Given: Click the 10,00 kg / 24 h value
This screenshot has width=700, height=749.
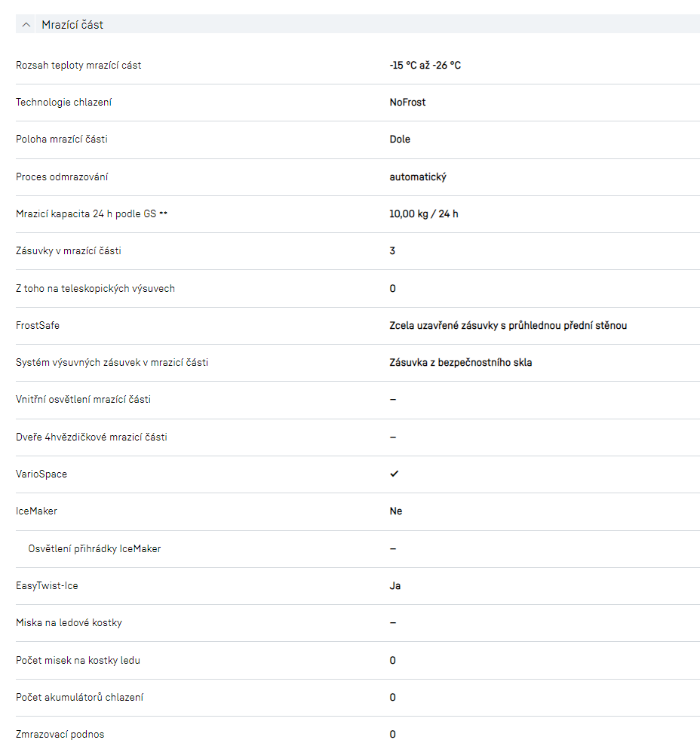Looking at the screenshot, I should pyautogui.click(x=423, y=214).
